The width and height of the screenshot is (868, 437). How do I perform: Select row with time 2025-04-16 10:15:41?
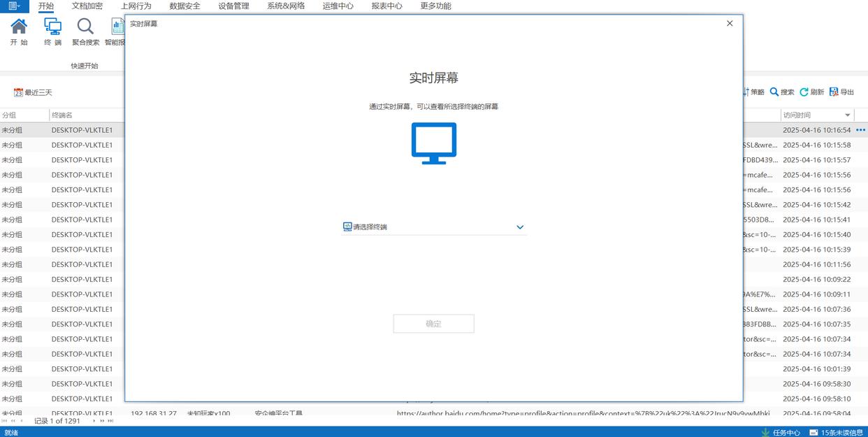pos(816,220)
